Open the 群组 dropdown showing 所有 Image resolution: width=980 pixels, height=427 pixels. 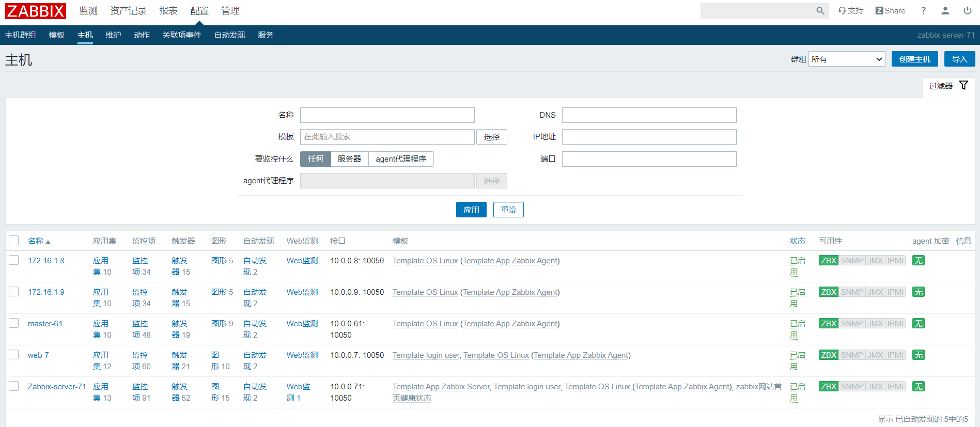[847, 59]
